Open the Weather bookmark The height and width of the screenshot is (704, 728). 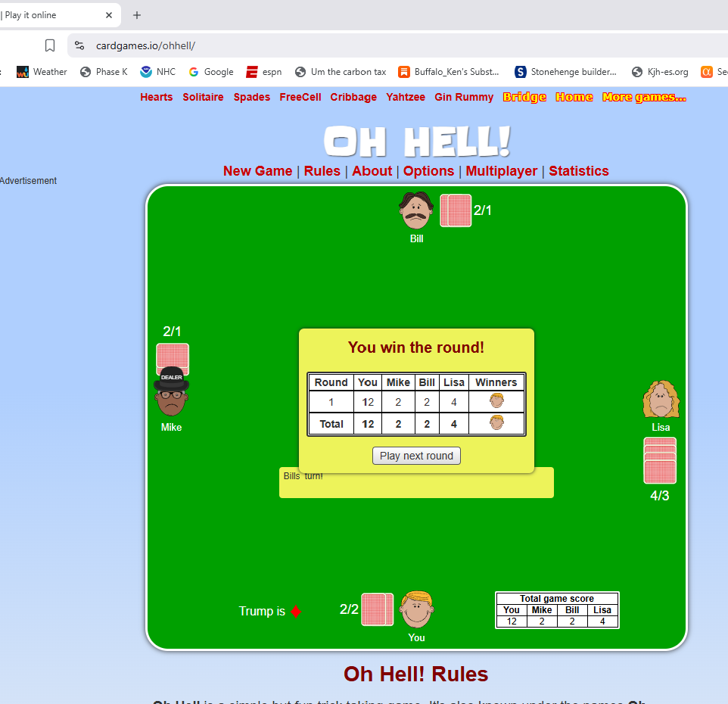42,72
